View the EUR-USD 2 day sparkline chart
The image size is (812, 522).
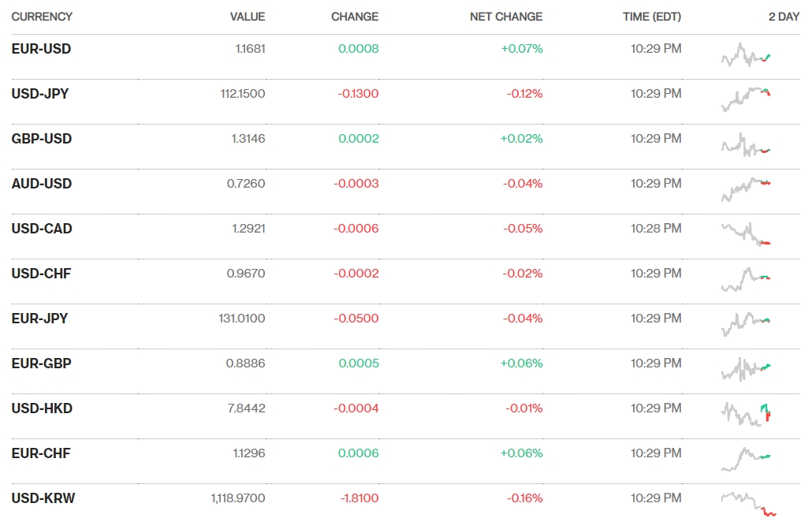[746, 55]
